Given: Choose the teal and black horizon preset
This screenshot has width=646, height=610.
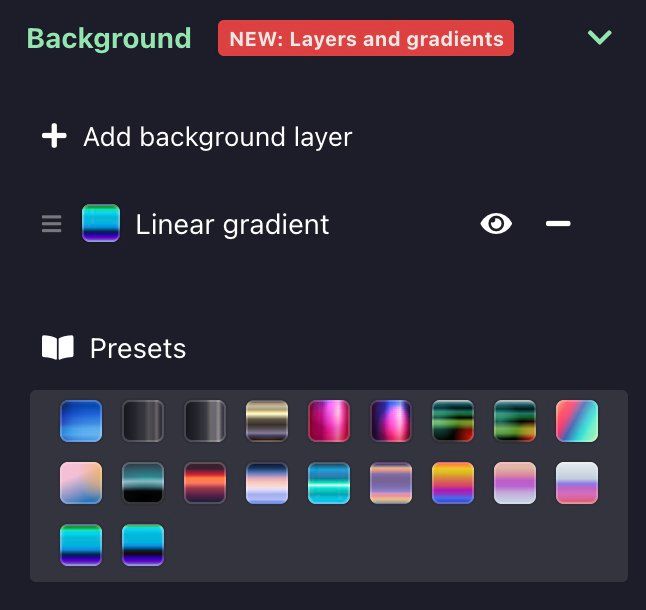Looking at the screenshot, I should (x=143, y=483).
